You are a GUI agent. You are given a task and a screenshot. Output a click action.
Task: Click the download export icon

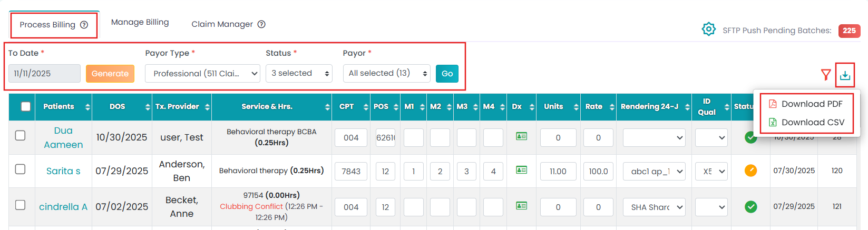[845, 75]
